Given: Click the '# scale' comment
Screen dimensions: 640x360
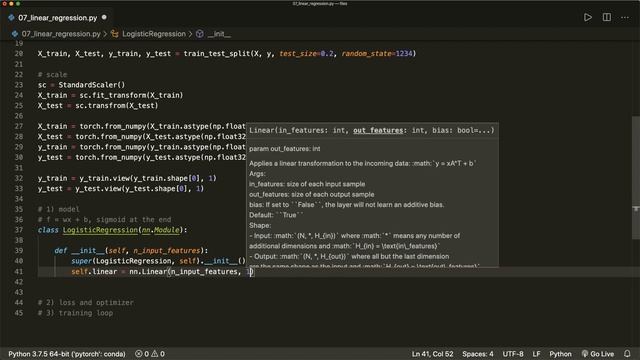Looking at the screenshot, I should pos(52,74).
